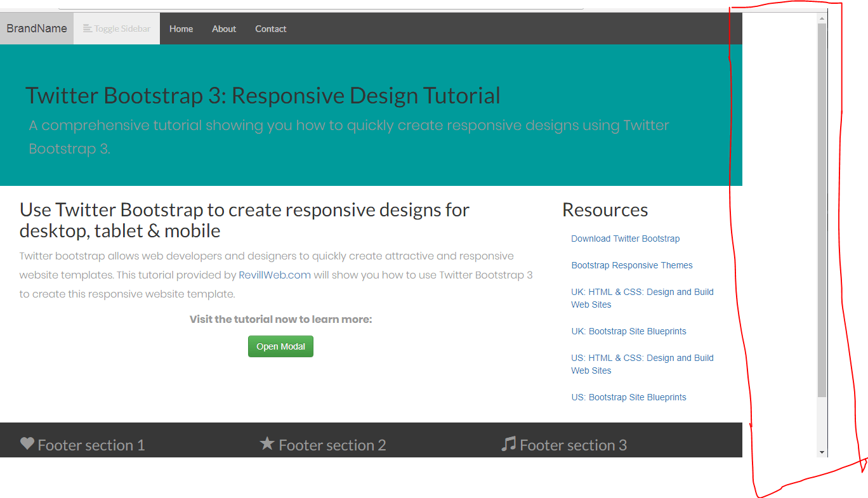Click the 'Resources' heading
Image resolution: width=868 pixels, height=498 pixels.
pyautogui.click(x=605, y=210)
